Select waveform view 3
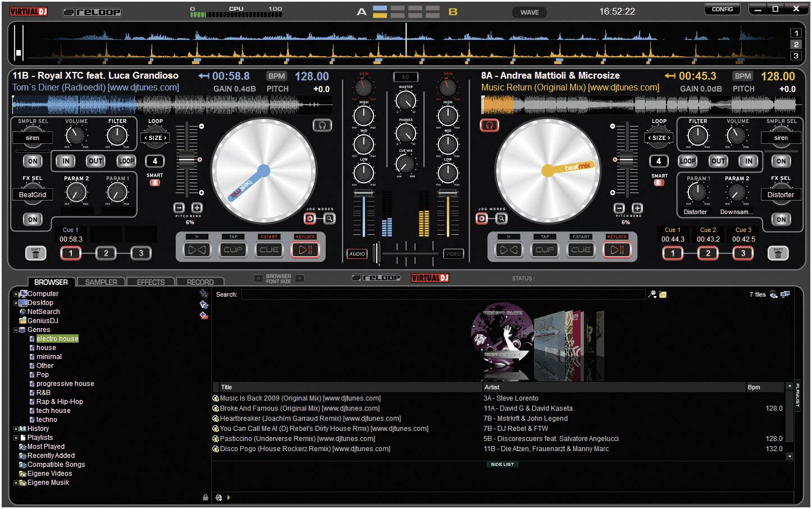 pos(796,56)
